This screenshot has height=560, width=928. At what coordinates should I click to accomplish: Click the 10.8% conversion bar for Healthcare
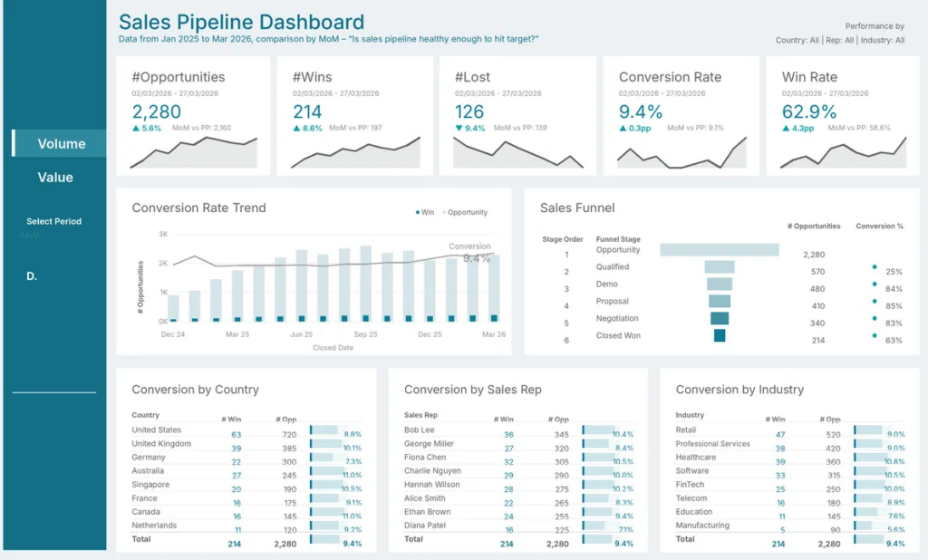[872, 458]
